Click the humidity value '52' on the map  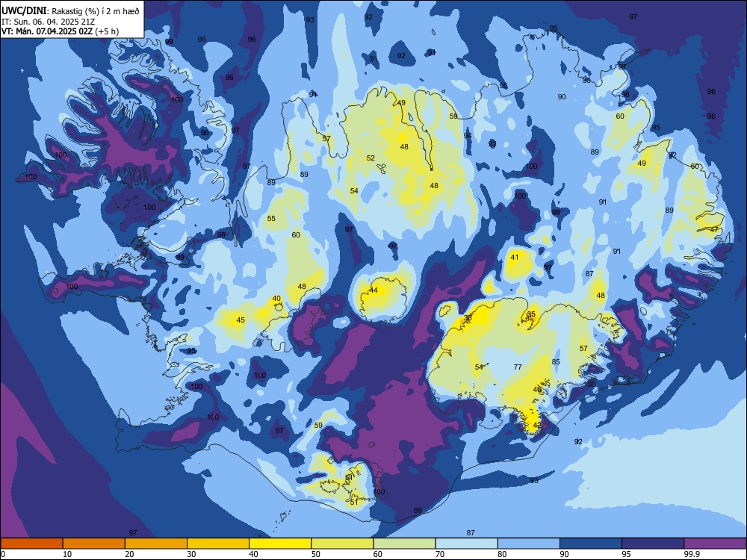[x=371, y=158]
